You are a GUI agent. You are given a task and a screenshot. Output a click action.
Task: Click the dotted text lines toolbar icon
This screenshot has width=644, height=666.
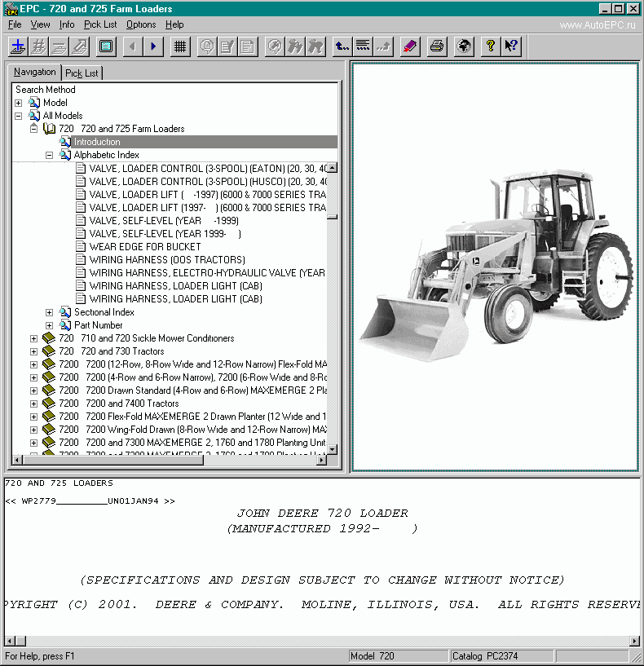(x=363, y=46)
